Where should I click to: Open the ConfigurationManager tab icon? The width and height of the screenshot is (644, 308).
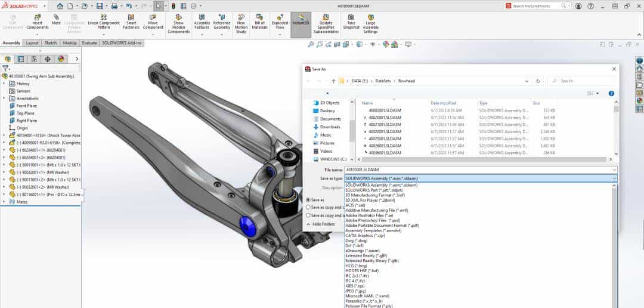(x=34, y=59)
